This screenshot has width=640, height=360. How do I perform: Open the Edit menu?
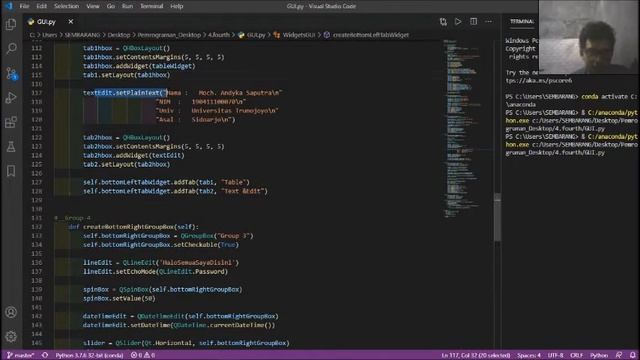click(42, 6)
